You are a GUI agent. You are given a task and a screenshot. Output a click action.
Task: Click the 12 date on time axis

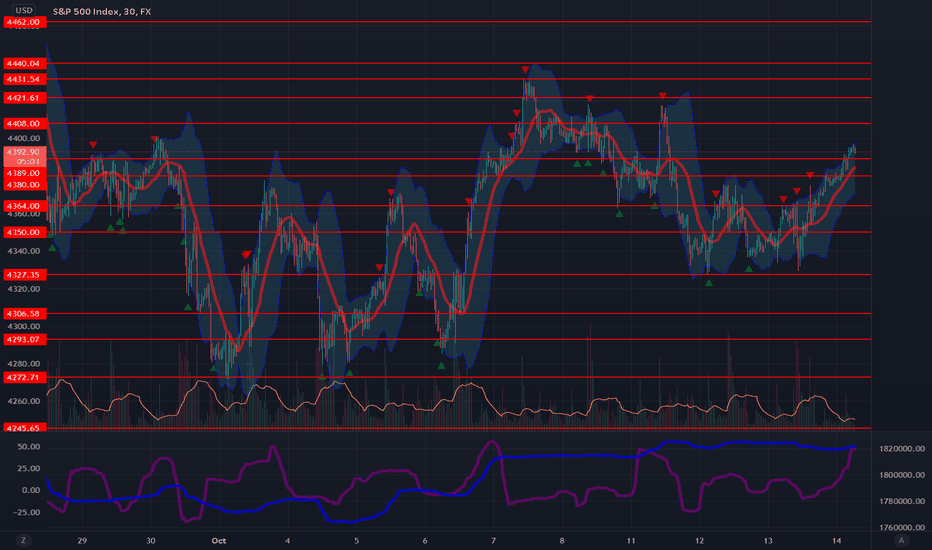coord(700,540)
